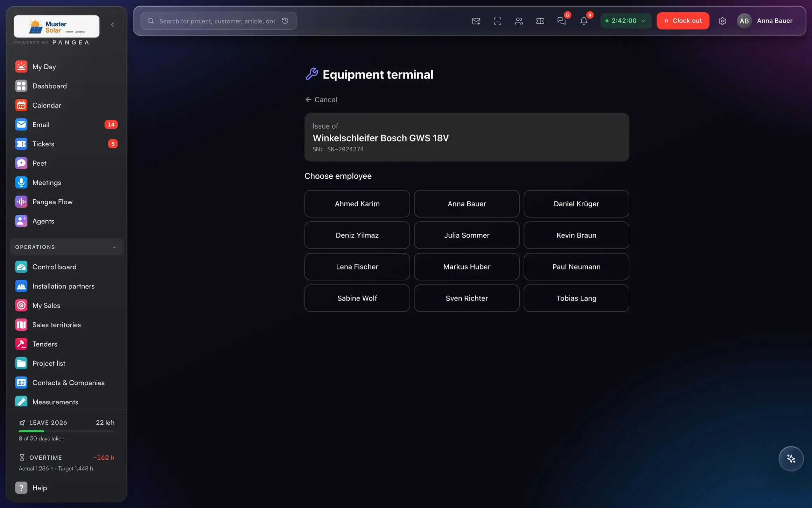The image size is (812, 508).
Task: Open the chat messages icon with badge
Action: (x=561, y=21)
